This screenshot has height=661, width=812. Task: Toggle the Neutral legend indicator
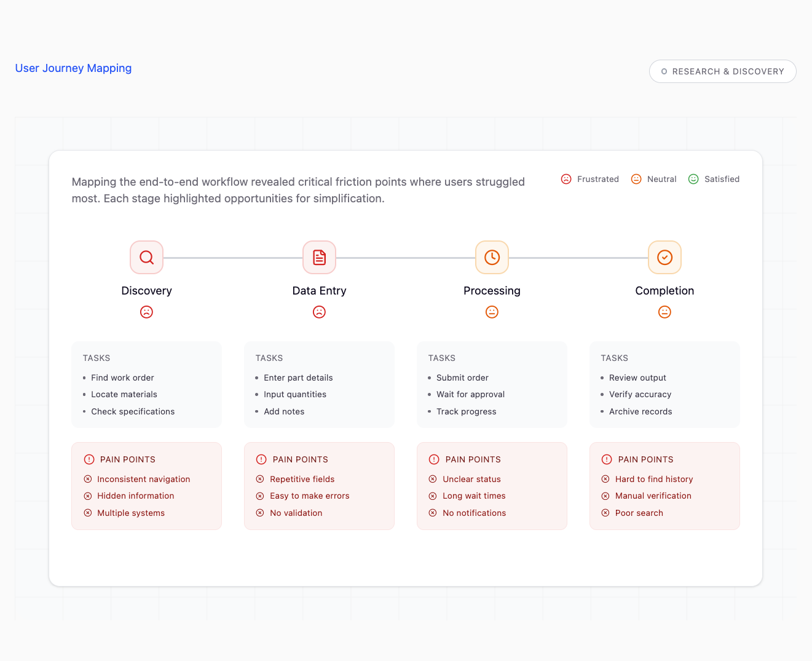click(636, 179)
